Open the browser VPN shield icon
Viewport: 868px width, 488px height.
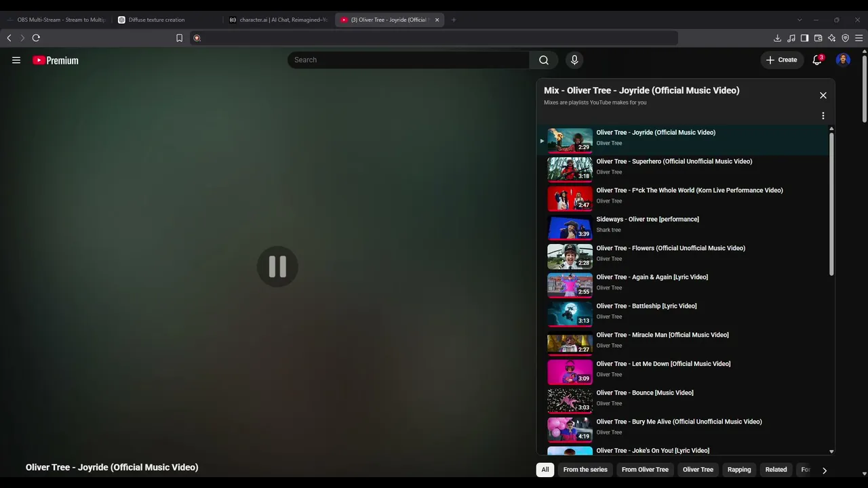[x=846, y=38]
